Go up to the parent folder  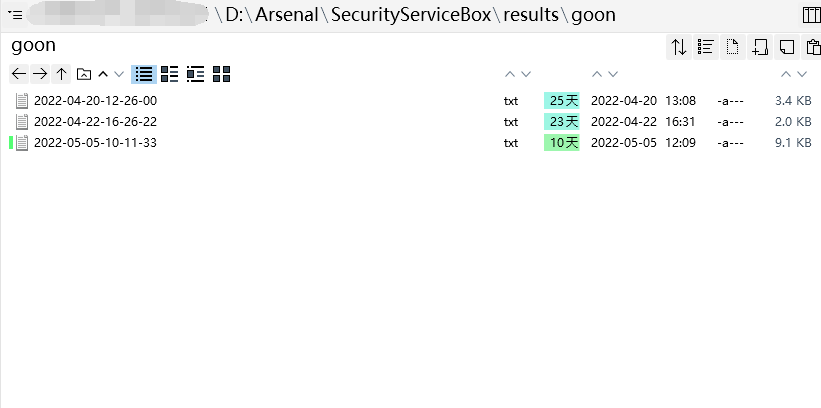tap(62, 74)
